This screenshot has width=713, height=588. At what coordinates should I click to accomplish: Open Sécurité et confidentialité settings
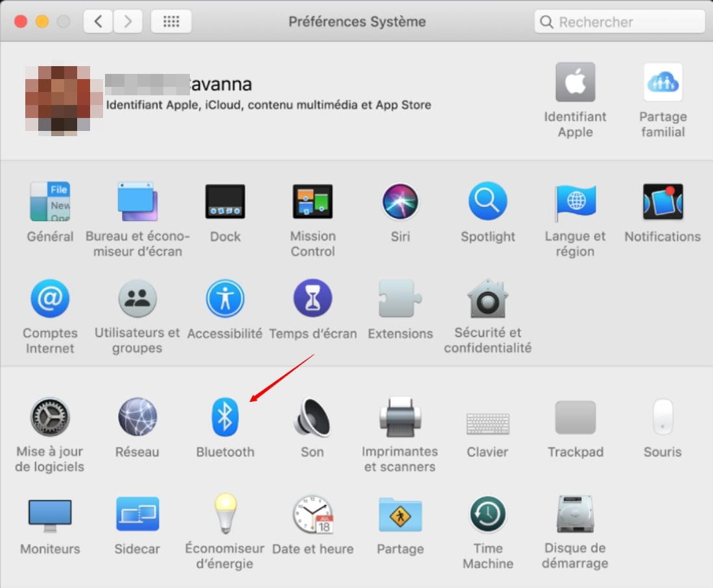488,298
